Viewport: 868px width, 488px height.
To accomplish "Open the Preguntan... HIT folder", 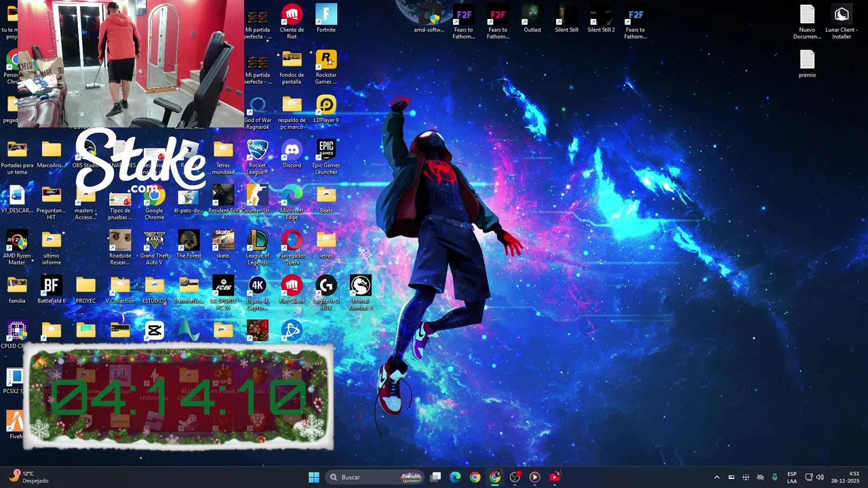I will pos(52,203).
